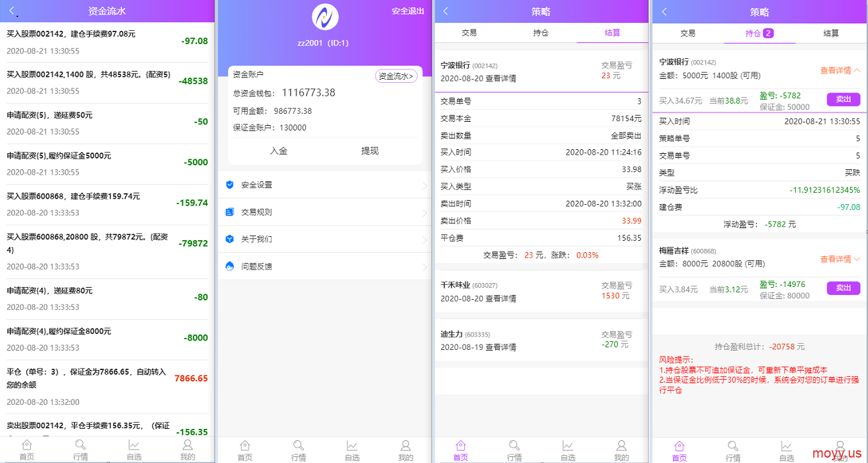This screenshot has height=463, width=868.
Task: Click the 交易规则 document icon
Action: click(230, 212)
